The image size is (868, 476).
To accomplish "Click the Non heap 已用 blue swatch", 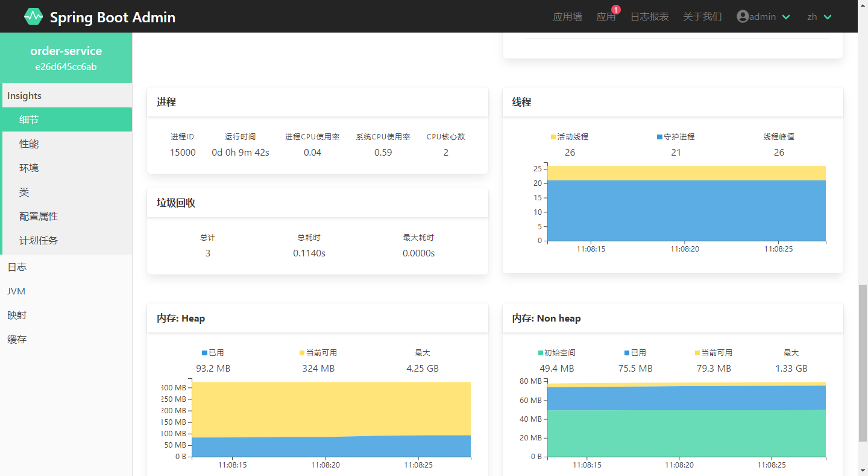I will 627,353.
